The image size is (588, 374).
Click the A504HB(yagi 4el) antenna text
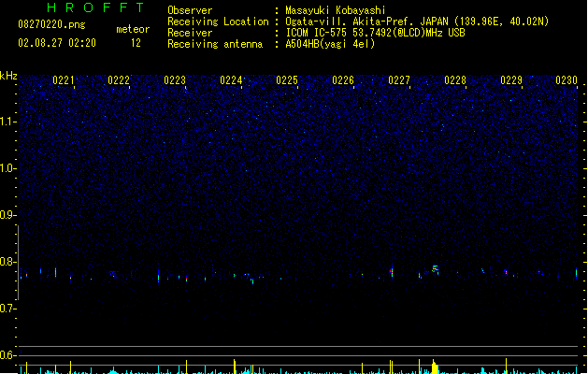tap(330, 44)
